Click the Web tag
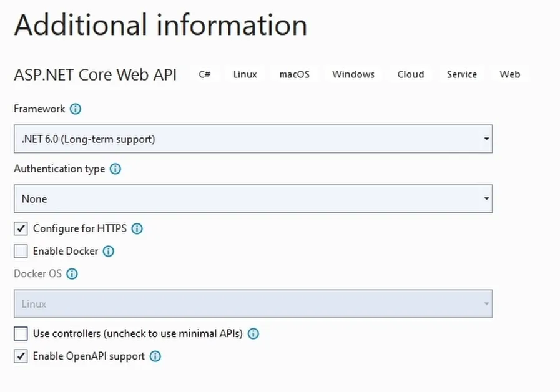 point(509,74)
